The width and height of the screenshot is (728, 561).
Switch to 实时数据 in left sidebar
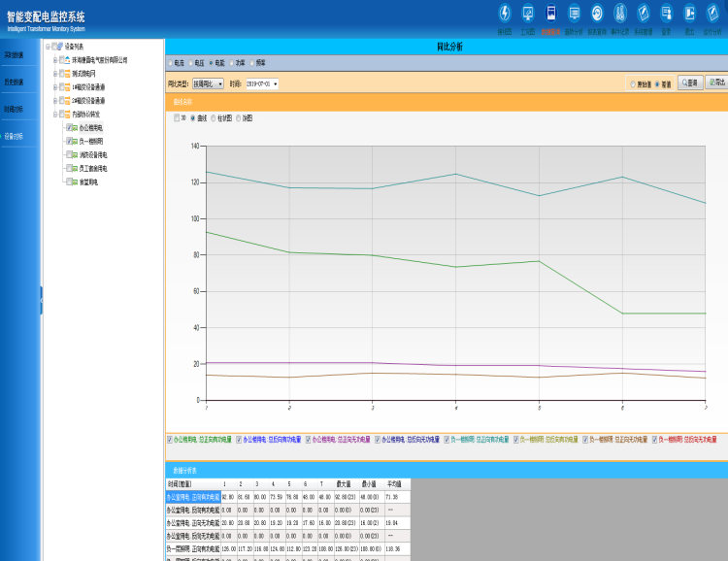pyautogui.click(x=14, y=55)
